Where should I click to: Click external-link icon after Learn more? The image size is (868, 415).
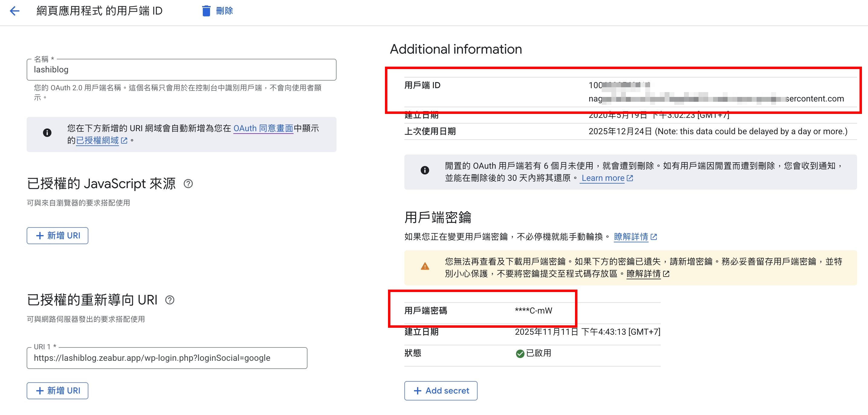630,178
